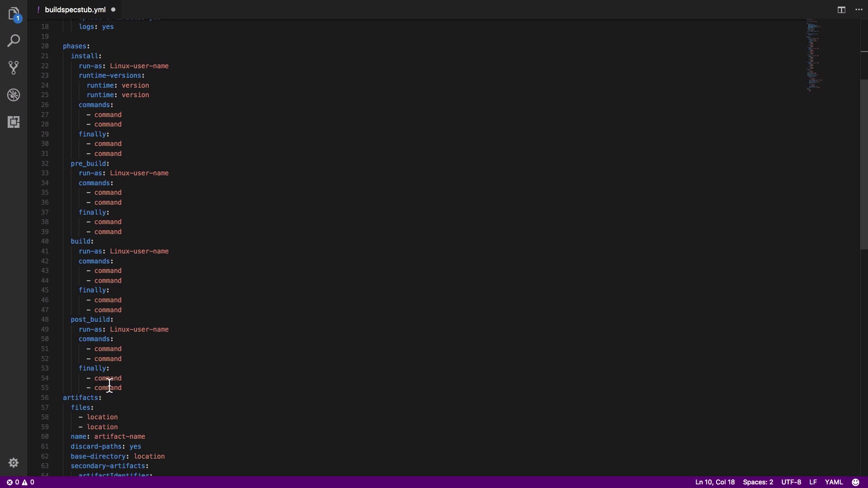Change indentation via Spaces: 2
Viewport: 868px width, 488px height.
(x=758, y=482)
